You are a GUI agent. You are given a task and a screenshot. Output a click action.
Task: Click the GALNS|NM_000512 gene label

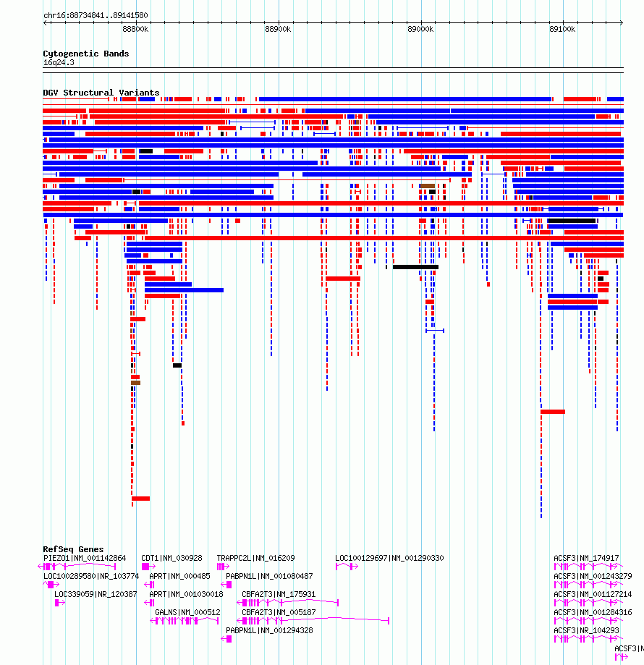[x=187, y=612]
